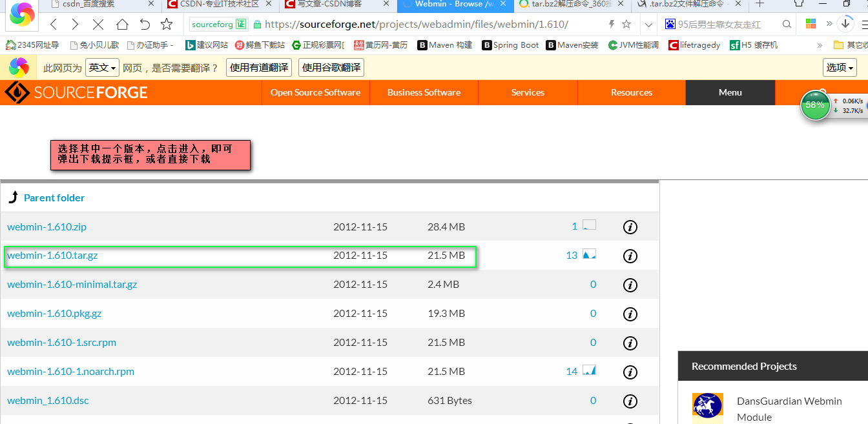This screenshot has height=424, width=868.
Task: Click the undo/restore closed page icon
Action: coord(145,25)
